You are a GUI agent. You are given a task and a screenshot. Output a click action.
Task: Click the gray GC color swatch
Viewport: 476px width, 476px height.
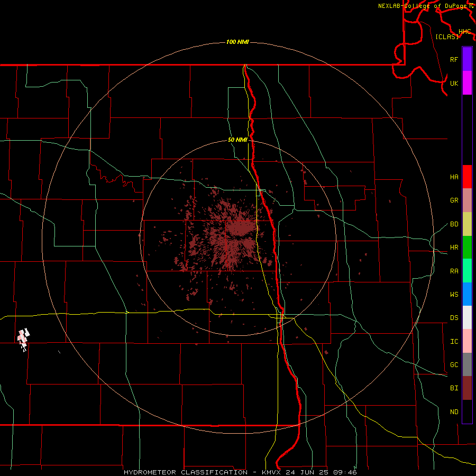tap(467, 364)
